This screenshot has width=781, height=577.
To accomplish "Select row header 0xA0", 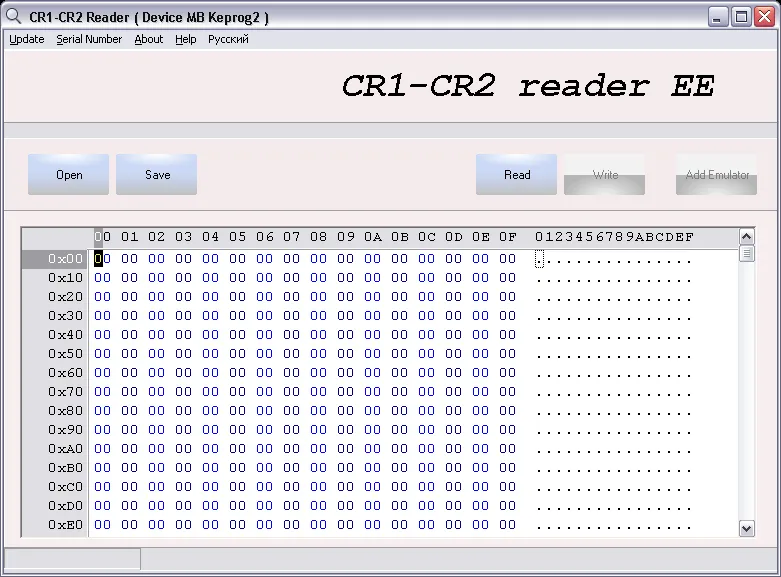I will point(55,448).
